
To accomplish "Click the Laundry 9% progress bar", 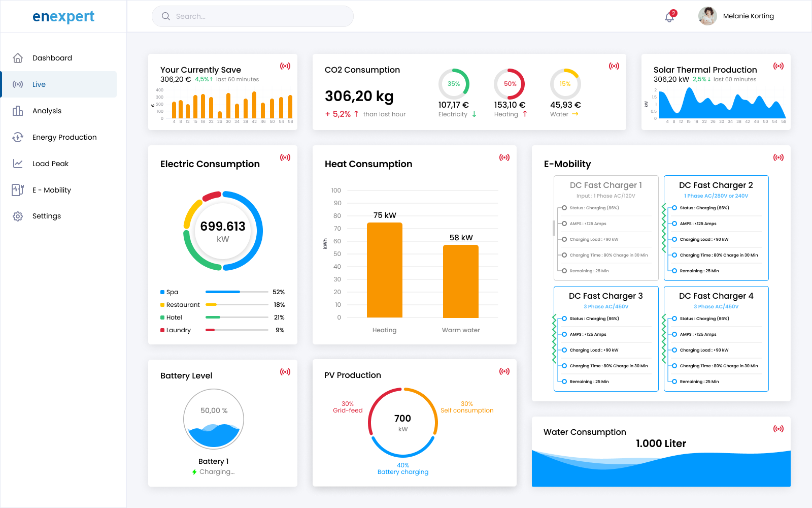I will tap(237, 330).
